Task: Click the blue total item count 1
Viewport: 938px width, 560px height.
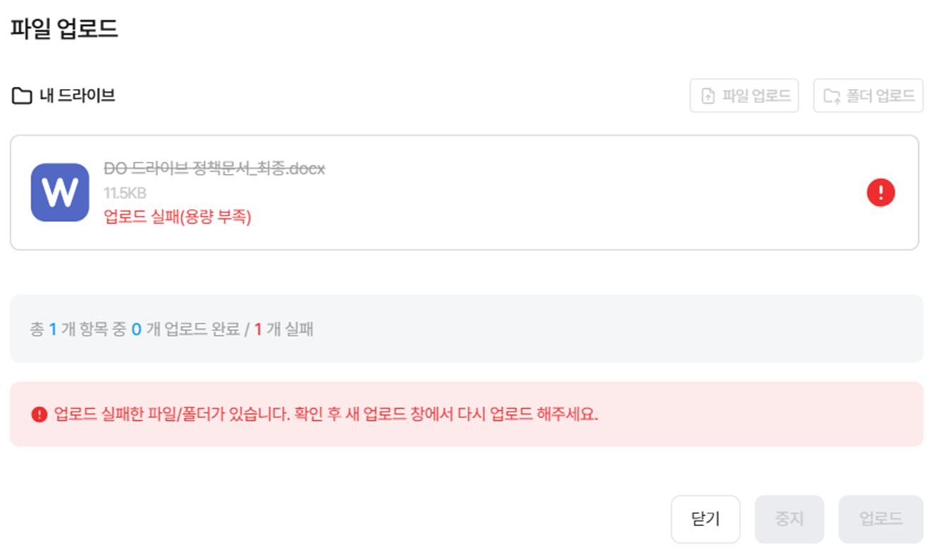Action: coord(52,330)
